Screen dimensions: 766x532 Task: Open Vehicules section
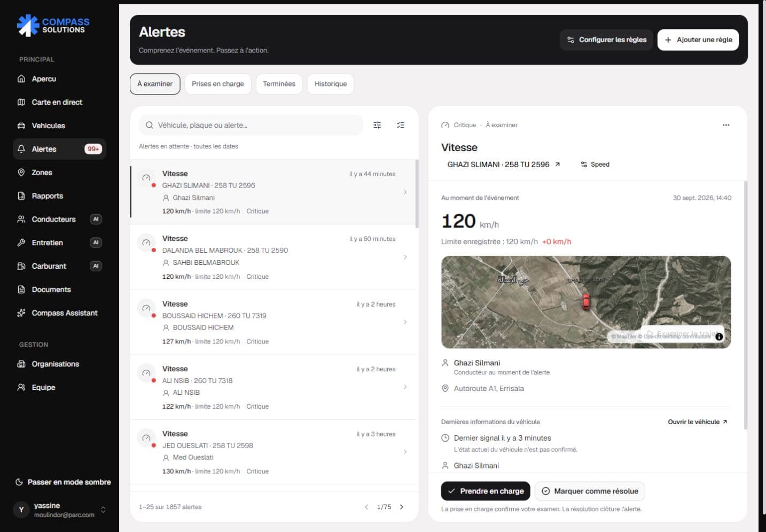coord(59,126)
